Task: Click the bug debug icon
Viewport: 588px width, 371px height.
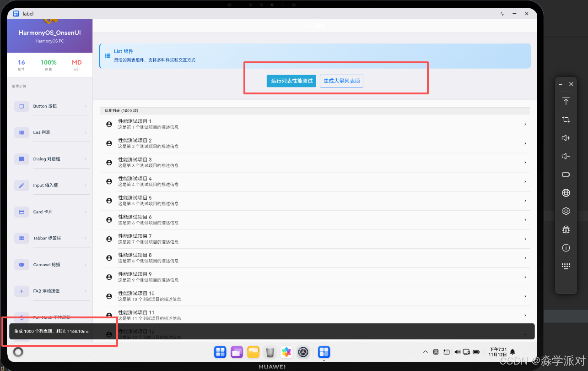Action: pos(566,229)
